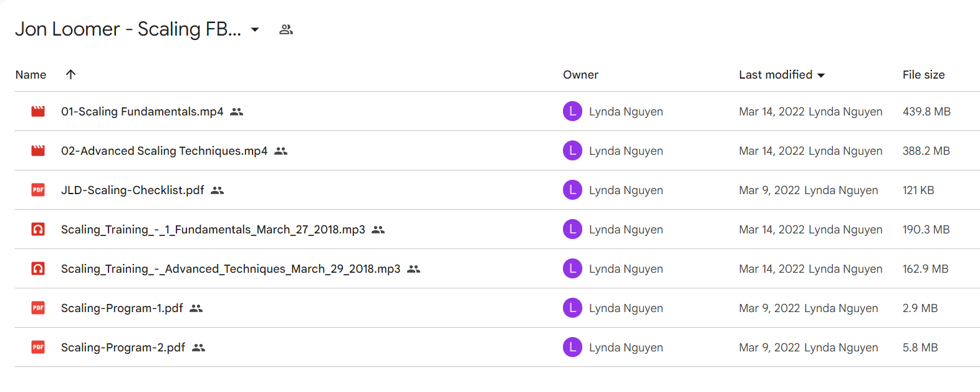Click the video icon for 02-Advanced Scaling Techniques.mp4

[x=38, y=151]
